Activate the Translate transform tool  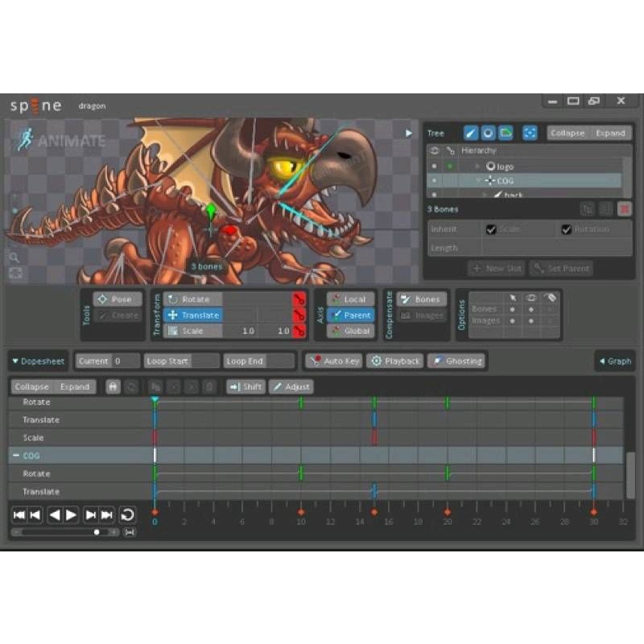coord(192,316)
